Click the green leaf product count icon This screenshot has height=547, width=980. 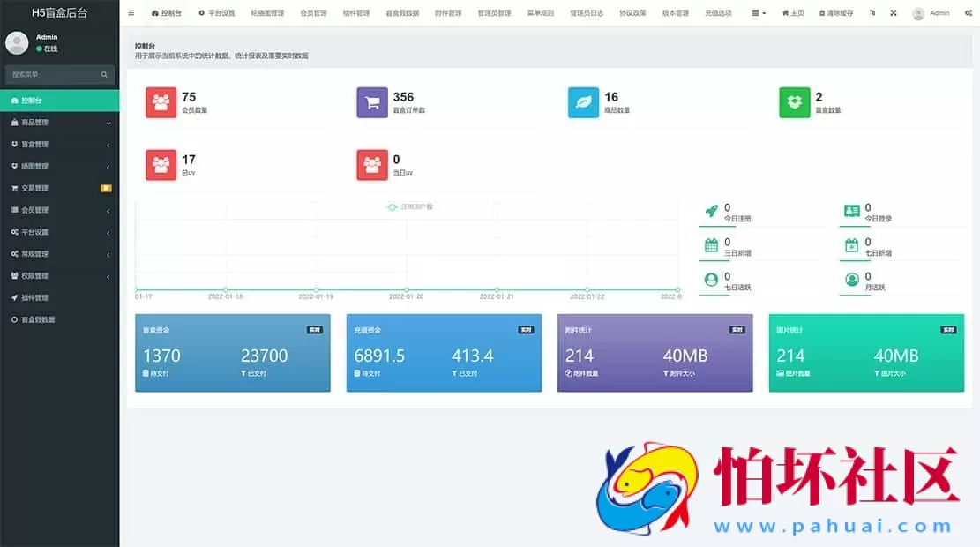click(583, 102)
